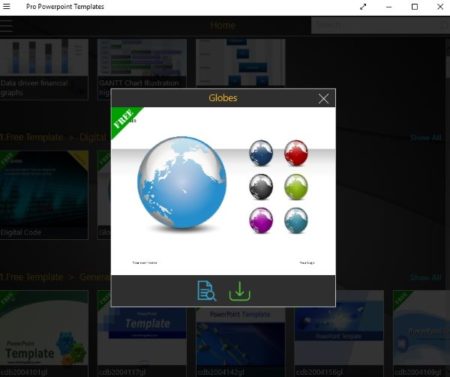
Task: Close the Globes preview dialog
Action: pos(323,99)
